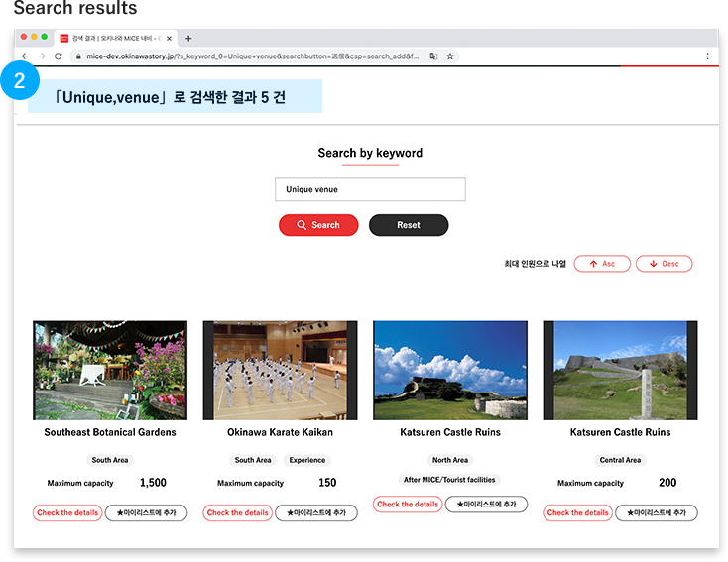Check the details for North Area Katsuren Castle
This screenshot has width=728, height=562.
pos(408,504)
